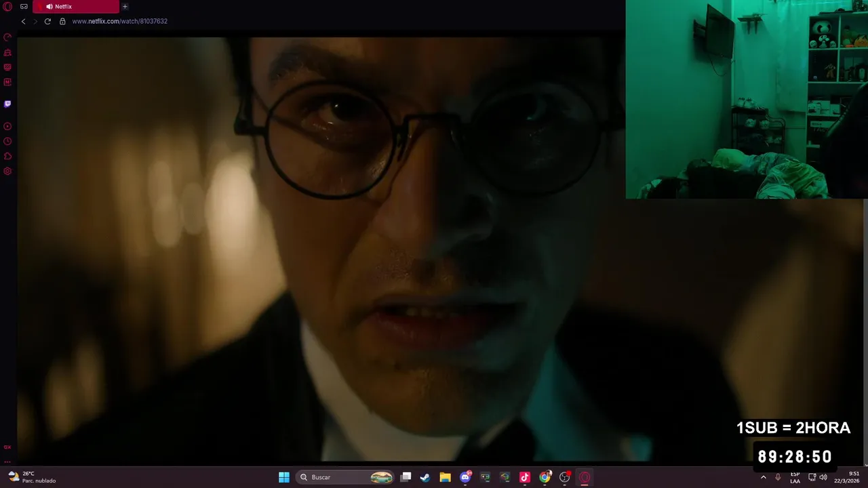Open the volume speaker icon in tray
Screen dimensions: 868x488
823,477
